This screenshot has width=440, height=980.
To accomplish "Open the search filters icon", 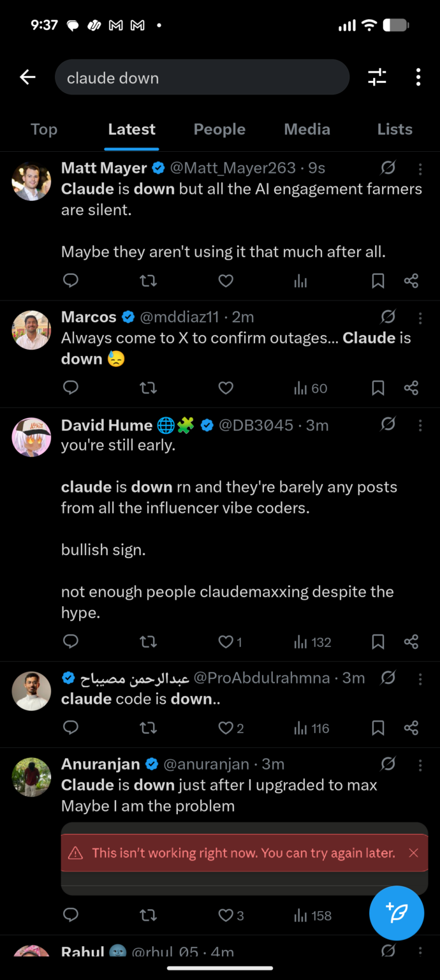I will [377, 77].
